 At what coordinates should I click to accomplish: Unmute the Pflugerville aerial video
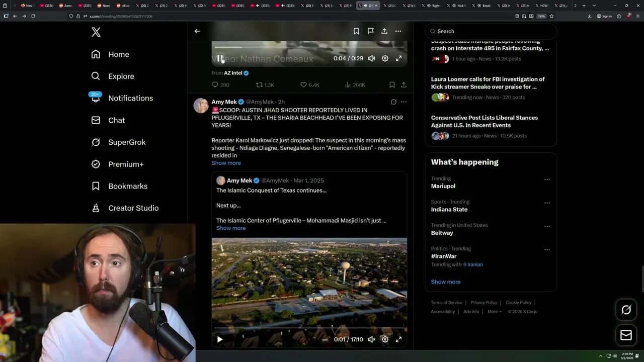(x=371, y=339)
